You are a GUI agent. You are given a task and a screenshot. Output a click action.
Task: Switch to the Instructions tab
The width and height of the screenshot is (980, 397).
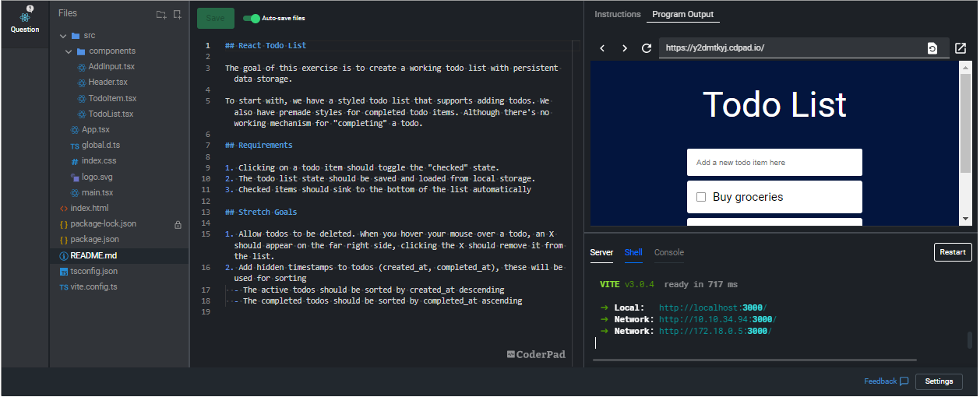tap(617, 14)
